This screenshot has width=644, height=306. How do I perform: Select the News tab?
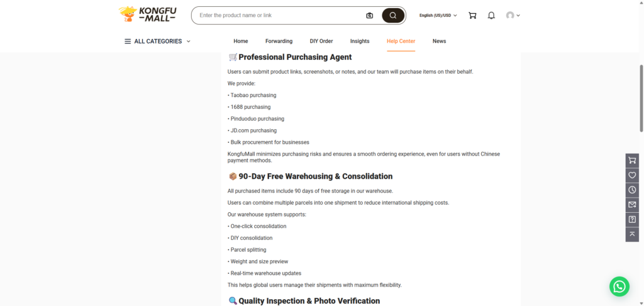439,42
